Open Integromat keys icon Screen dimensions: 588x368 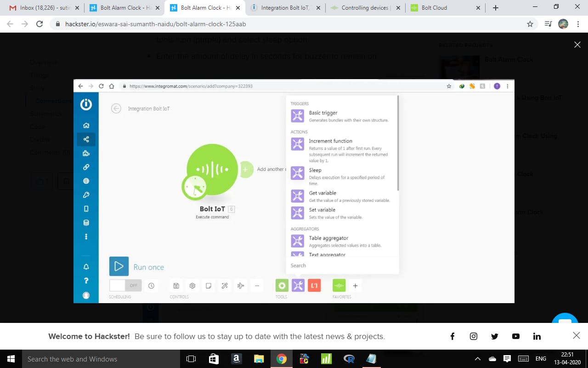(x=86, y=195)
